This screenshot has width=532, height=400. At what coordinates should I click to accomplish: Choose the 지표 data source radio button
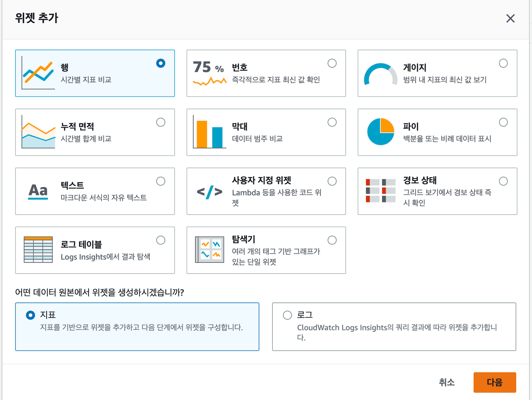pos(30,315)
